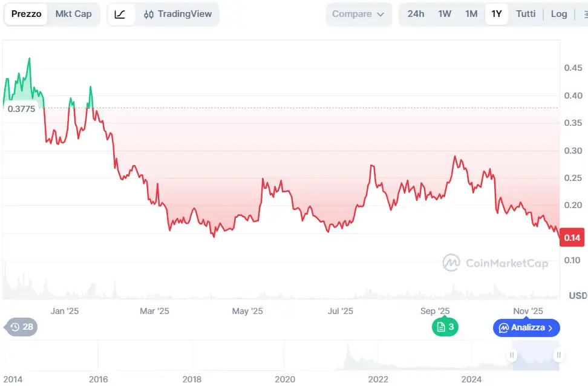Open the Compare dropdown
This screenshot has height=386, width=588.
[x=359, y=14]
